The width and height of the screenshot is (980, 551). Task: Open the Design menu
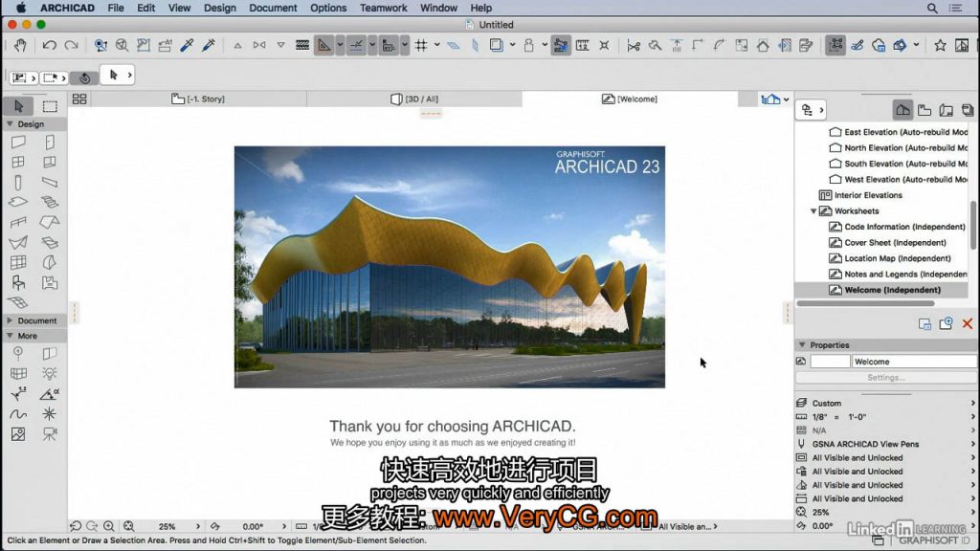tap(220, 8)
